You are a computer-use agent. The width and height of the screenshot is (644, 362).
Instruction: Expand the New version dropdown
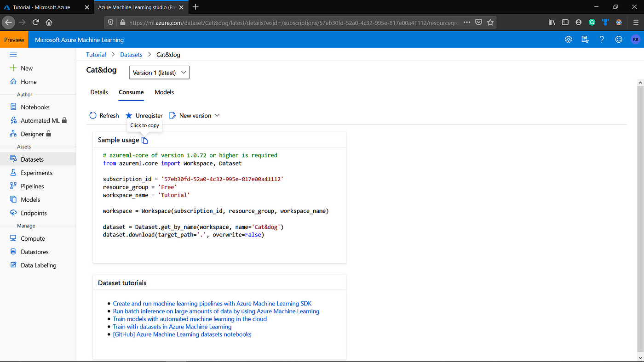point(194,115)
